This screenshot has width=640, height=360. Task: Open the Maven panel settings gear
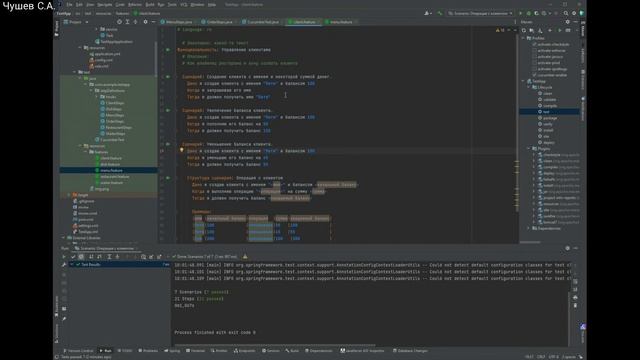567,22
